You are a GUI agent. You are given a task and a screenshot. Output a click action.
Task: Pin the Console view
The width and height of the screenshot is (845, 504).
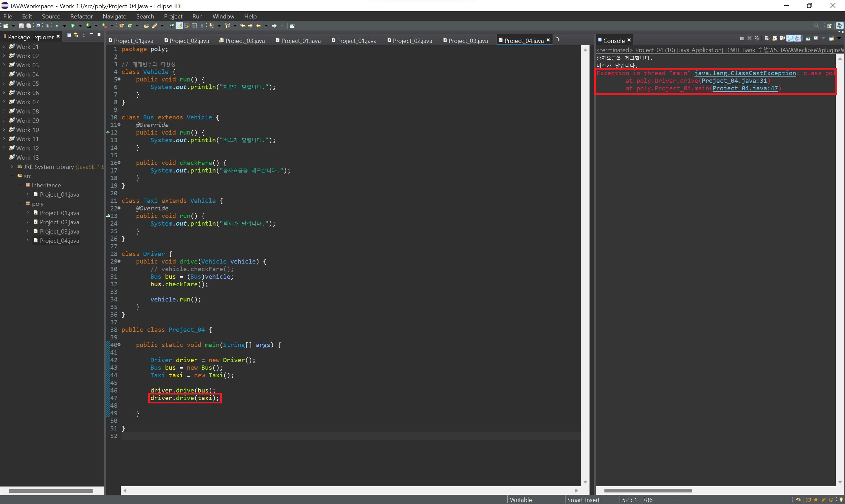pyautogui.click(x=808, y=38)
